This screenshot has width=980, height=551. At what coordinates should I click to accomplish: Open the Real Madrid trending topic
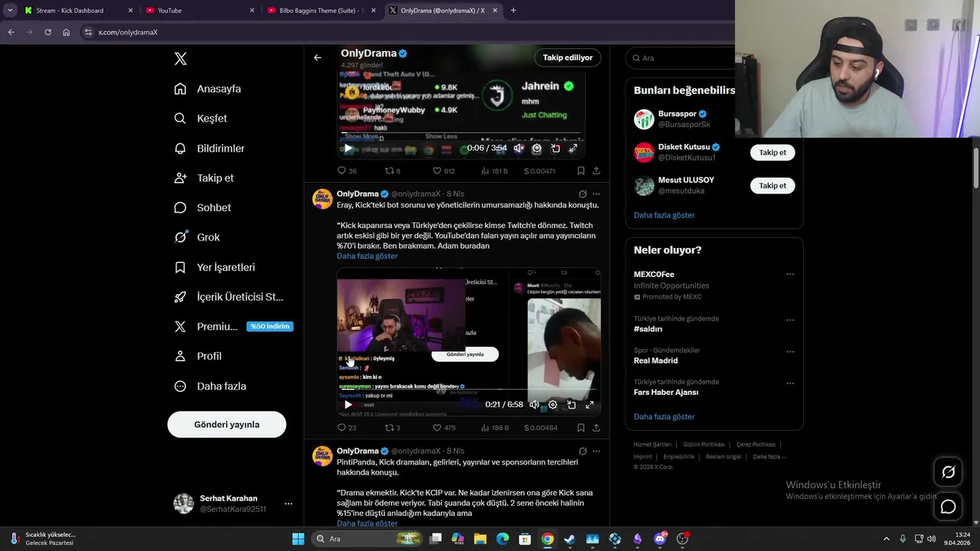tap(655, 360)
